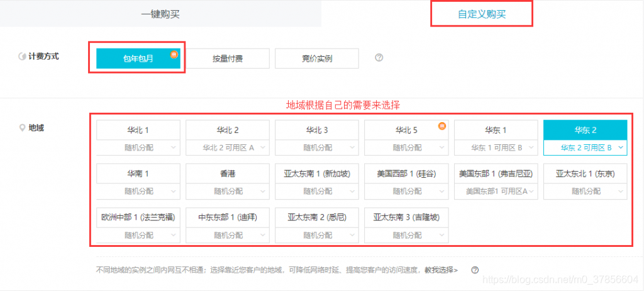Click the orange badge on 华北 5
The image size is (644, 291).
point(442,126)
